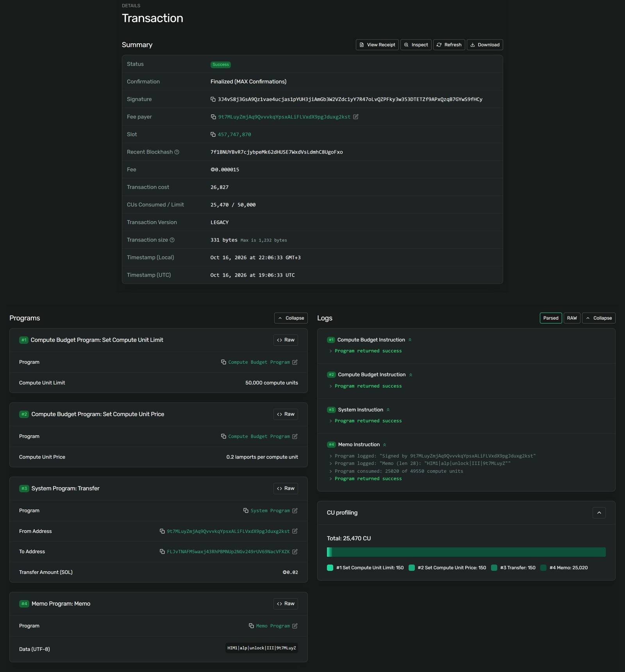
Task: Collapse log #3 System Instruction
Action: point(388,410)
